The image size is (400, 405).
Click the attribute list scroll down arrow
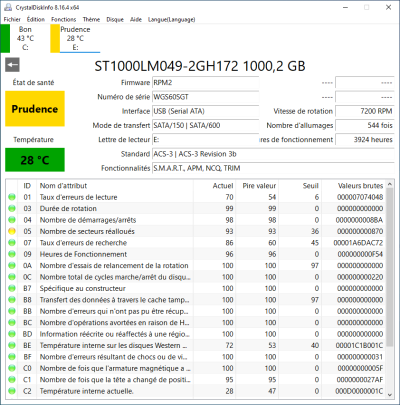(x=390, y=394)
